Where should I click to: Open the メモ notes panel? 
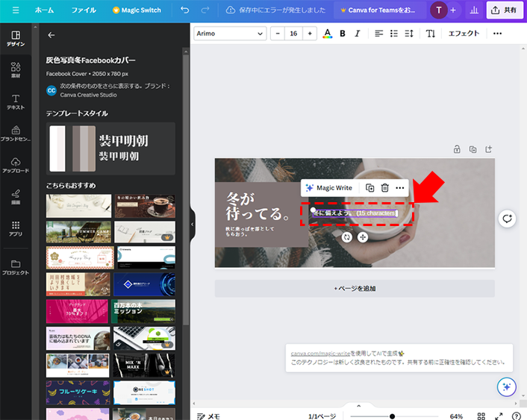(x=208, y=416)
